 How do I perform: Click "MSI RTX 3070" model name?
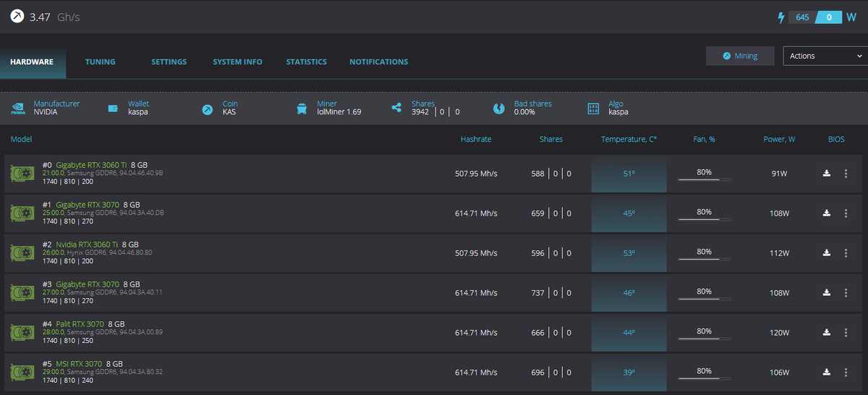click(x=79, y=364)
